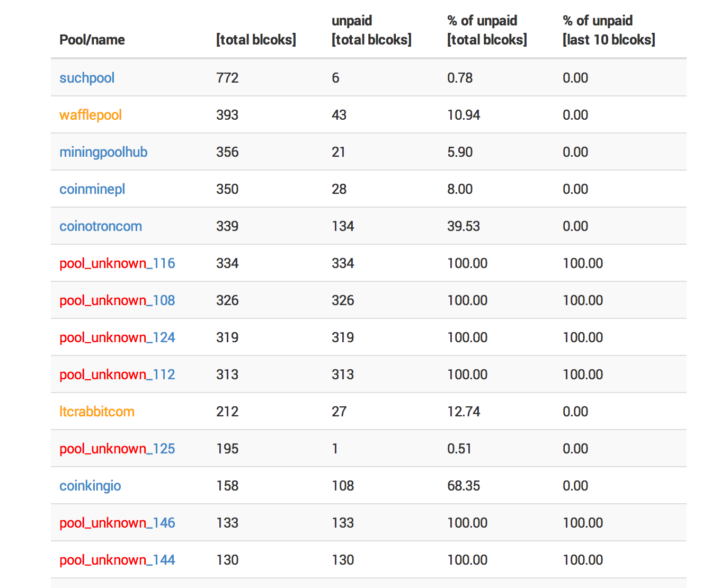
Task: Select suchpool unpaid value 6
Action: click(335, 78)
